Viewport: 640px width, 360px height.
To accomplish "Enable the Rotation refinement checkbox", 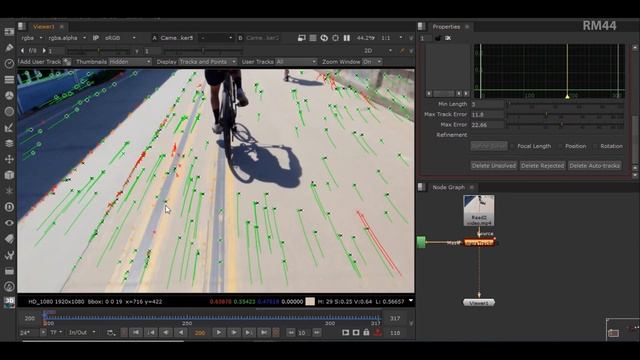I will tap(595, 146).
